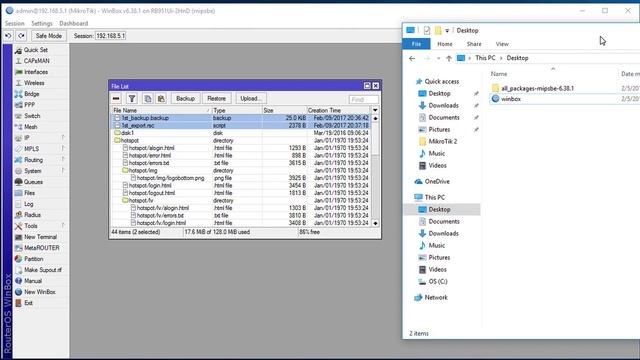Screen dimensions: 640x360
Task: Open Manual in sidebar
Action: [33, 281]
